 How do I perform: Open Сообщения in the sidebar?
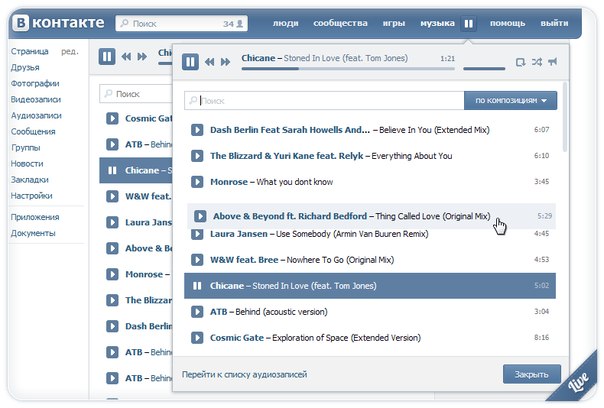[33, 132]
